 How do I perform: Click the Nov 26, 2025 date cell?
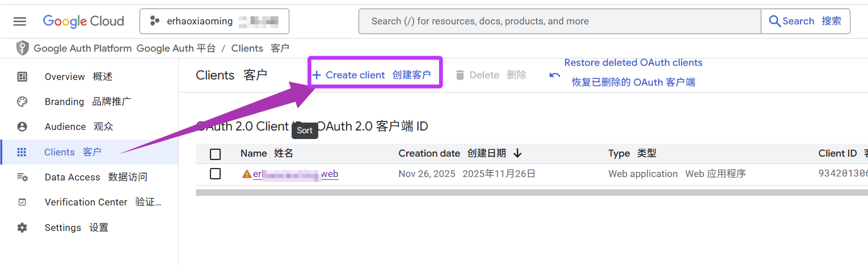467,174
